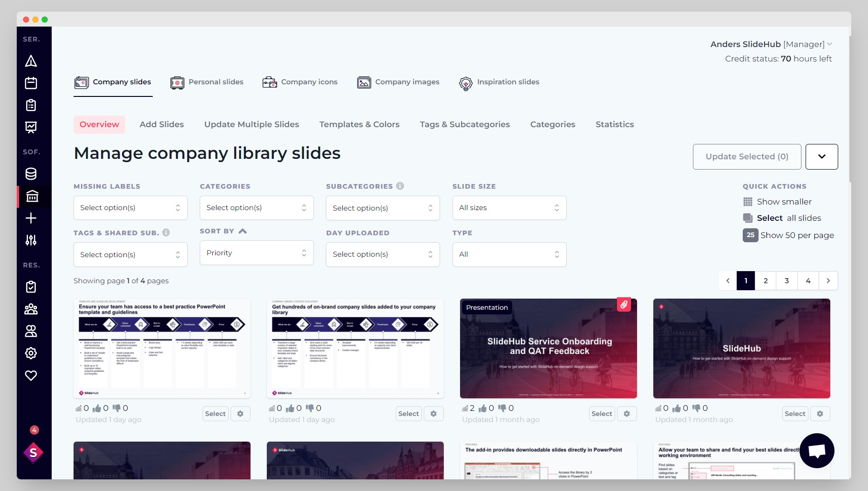The width and height of the screenshot is (868, 491).
Task: Click the info icon next to Subcategories
Action: (x=400, y=186)
